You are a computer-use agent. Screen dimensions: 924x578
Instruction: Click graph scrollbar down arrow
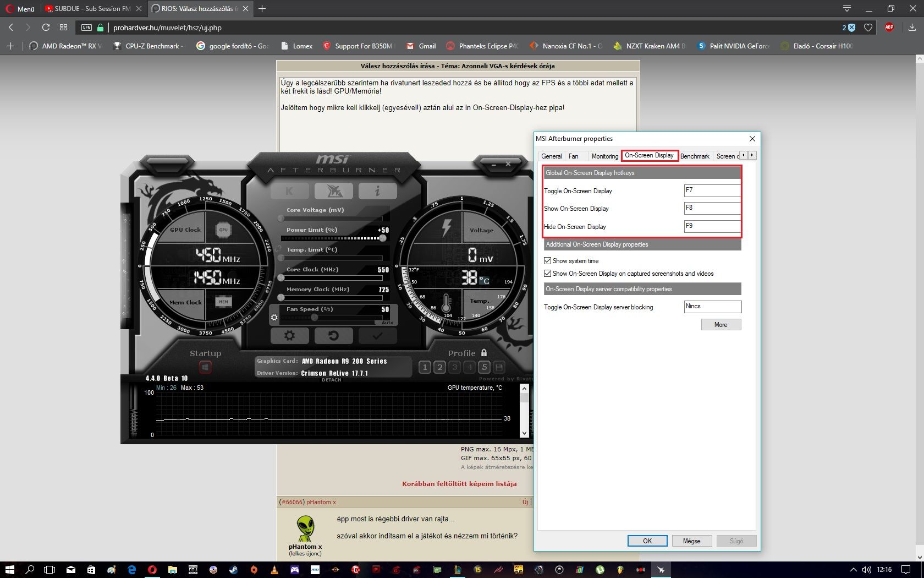click(524, 433)
